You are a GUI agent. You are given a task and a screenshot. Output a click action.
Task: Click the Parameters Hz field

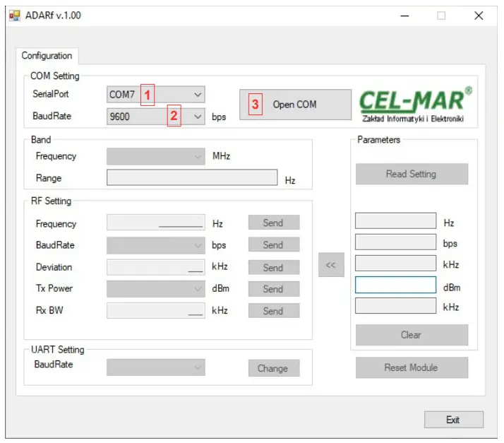click(x=395, y=220)
